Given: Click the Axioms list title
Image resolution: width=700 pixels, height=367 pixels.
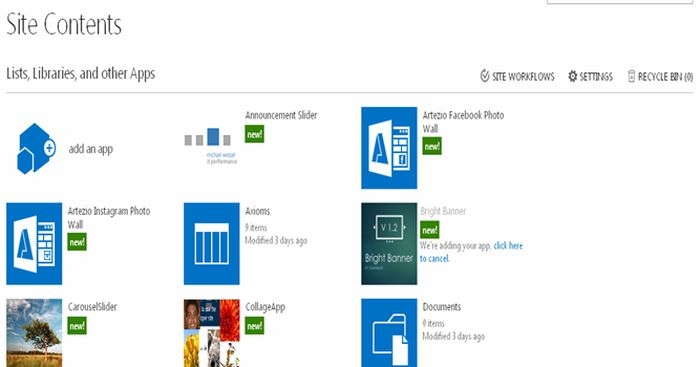Looking at the screenshot, I should [x=258, y=211].
